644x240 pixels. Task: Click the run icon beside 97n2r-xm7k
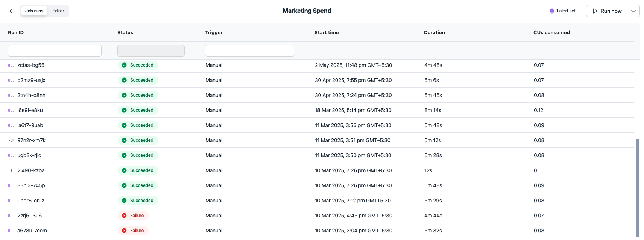click(11, 140)
